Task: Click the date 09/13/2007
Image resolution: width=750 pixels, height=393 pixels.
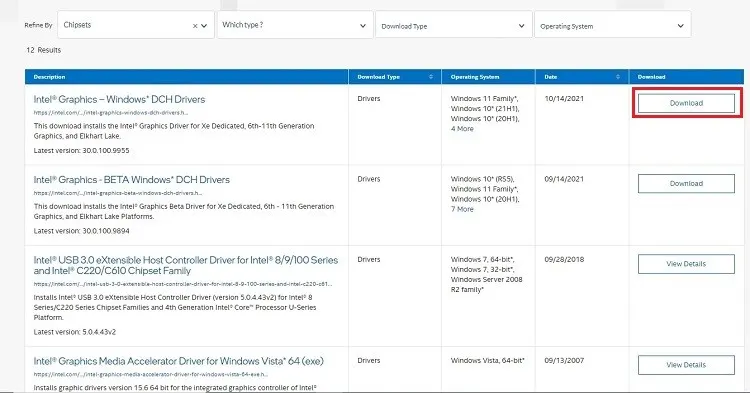Action: point(564,360)
